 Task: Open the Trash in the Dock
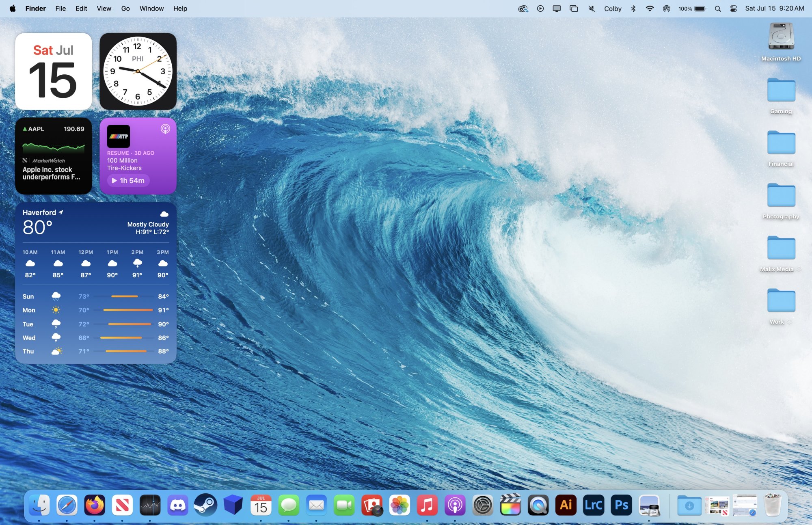(772, 505)
